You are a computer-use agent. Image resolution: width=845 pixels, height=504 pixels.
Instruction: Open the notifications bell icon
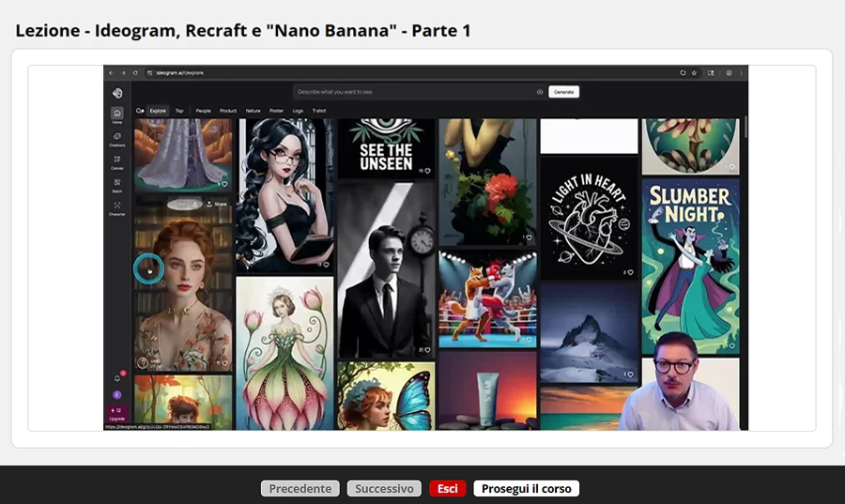pos(117,378)
